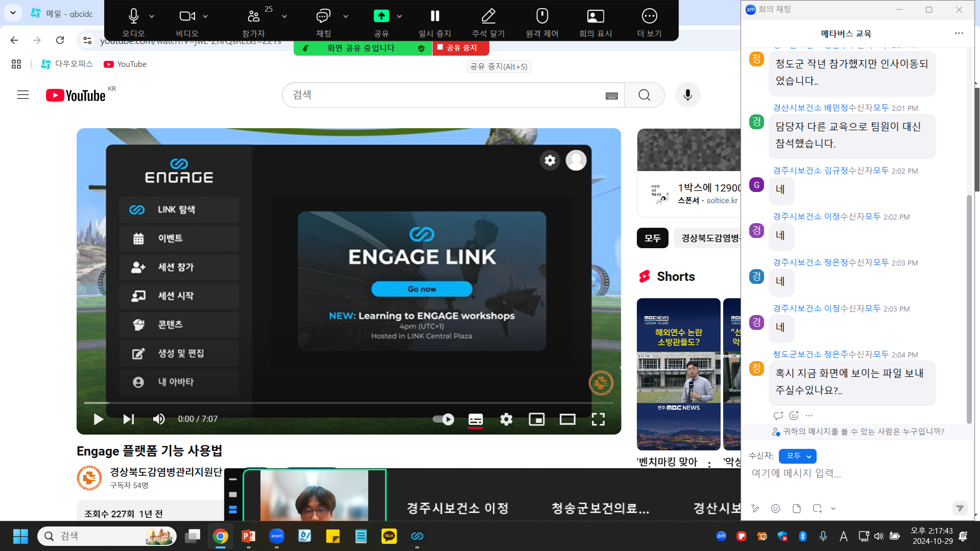
Task: Start voice search with microphone icon
Action: tap(688, 95)
